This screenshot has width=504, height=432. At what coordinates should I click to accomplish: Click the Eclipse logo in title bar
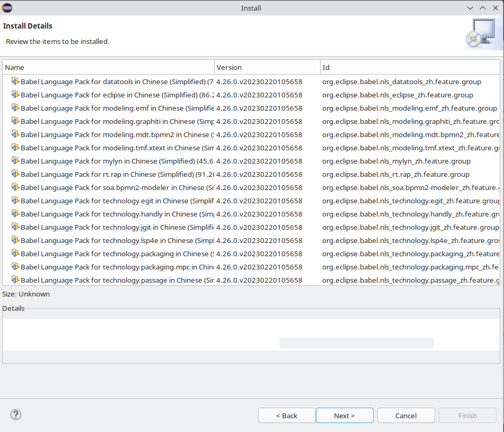tap(7, 8)
